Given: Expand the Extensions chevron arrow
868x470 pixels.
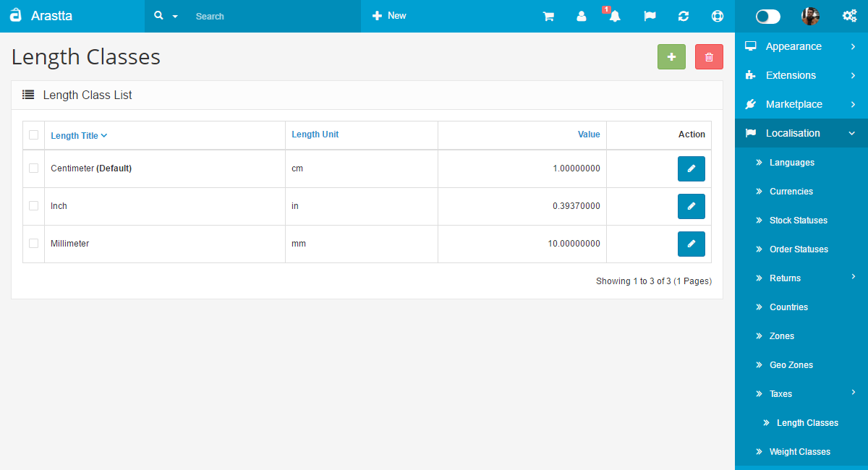Looking at the screenshot, I should click(x=854, y=75).
